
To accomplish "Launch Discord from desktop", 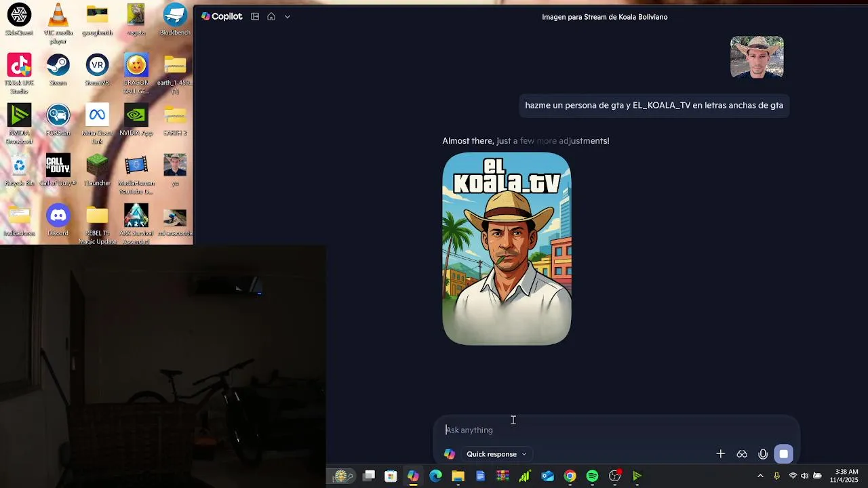I will 58,221.
